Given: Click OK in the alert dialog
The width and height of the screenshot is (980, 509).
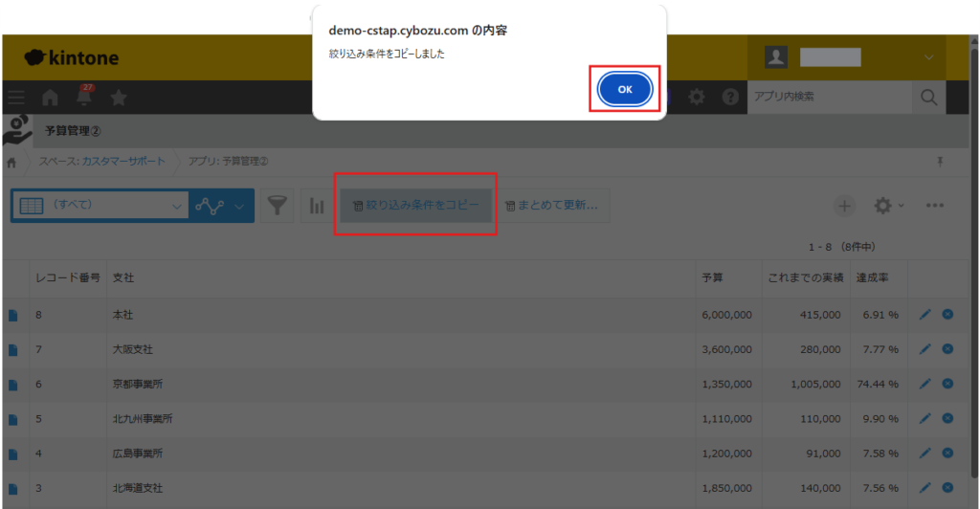Looking at the screenshot, I should tap(624, 89).
